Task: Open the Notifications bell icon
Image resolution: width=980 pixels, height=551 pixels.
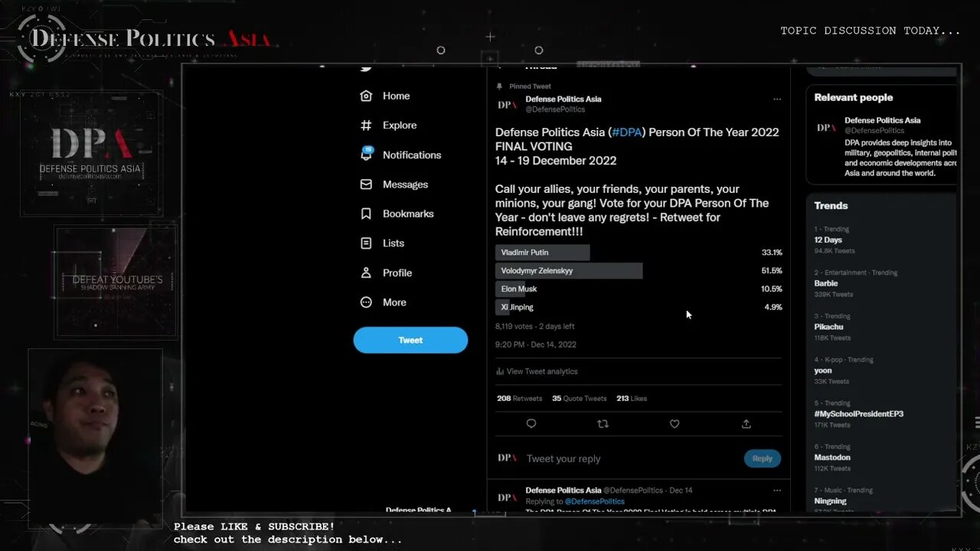Action: [366, 154]
